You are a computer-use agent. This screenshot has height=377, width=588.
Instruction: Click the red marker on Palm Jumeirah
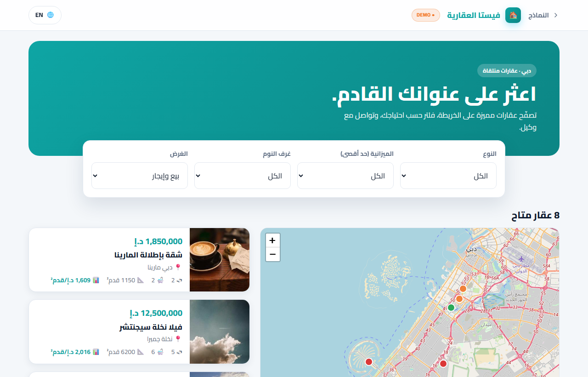point(369,362)
